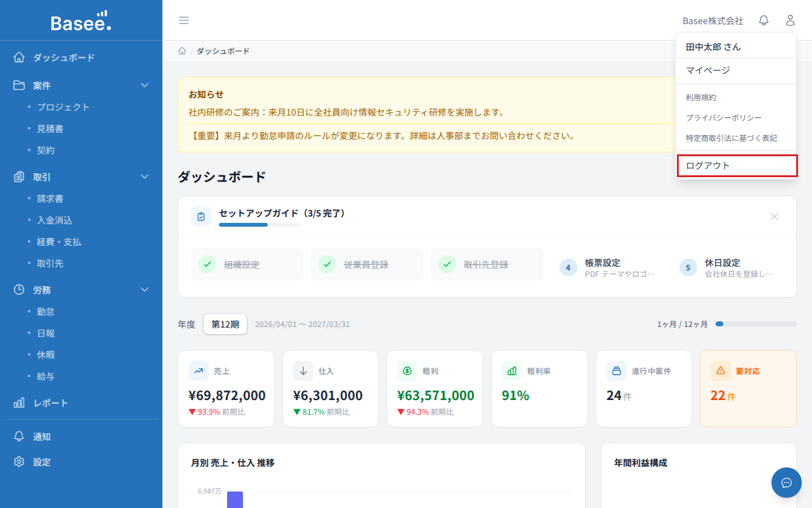The width and height of the screenshot is (812, 508).
Task: Click the dashboard house icon in the sidebar
Action: [19, 57]
